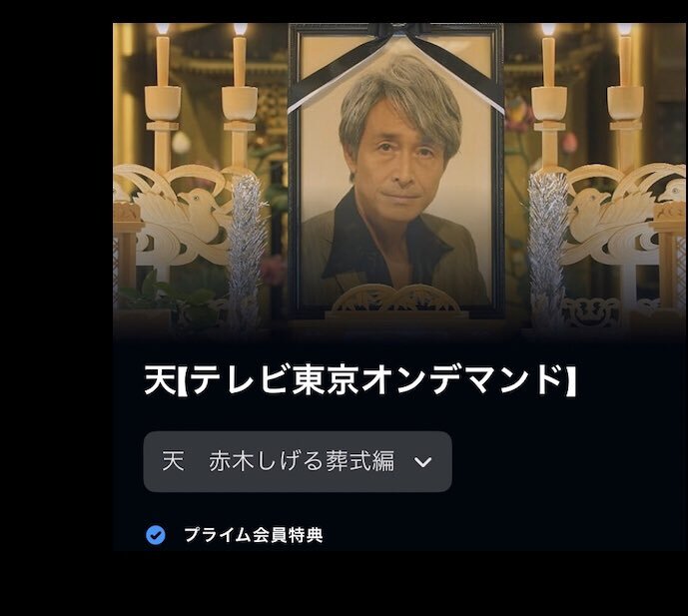Click the leading 天 character in season selector
688x616 pixels.
[173, 461]
